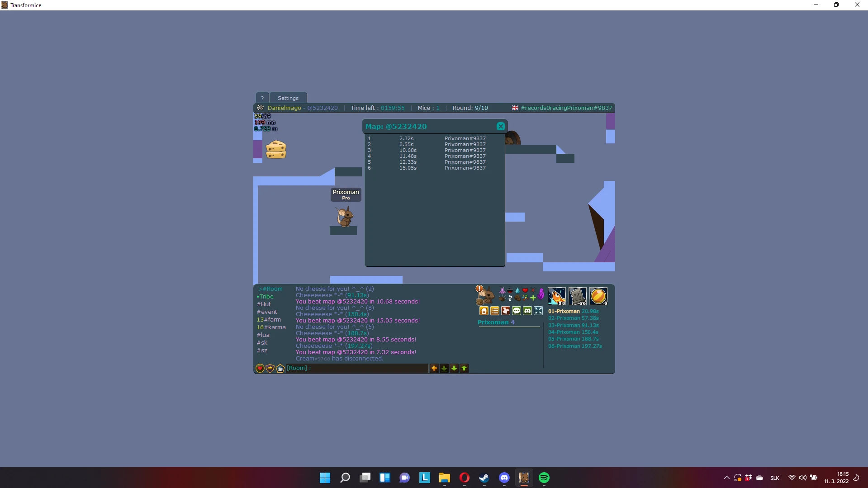Screen dimensions: 868x488
Task: Click the green speech bubble icon
Action: tap(517, 311)
